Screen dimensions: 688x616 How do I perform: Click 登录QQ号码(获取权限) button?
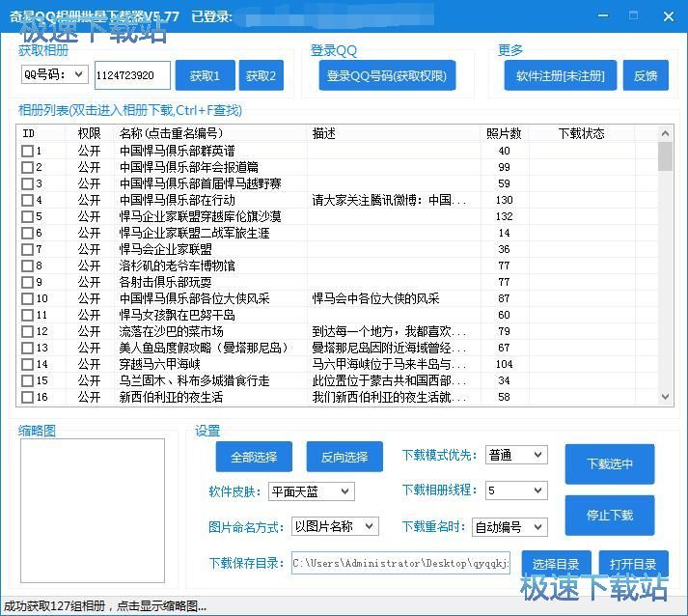(387, 75)
